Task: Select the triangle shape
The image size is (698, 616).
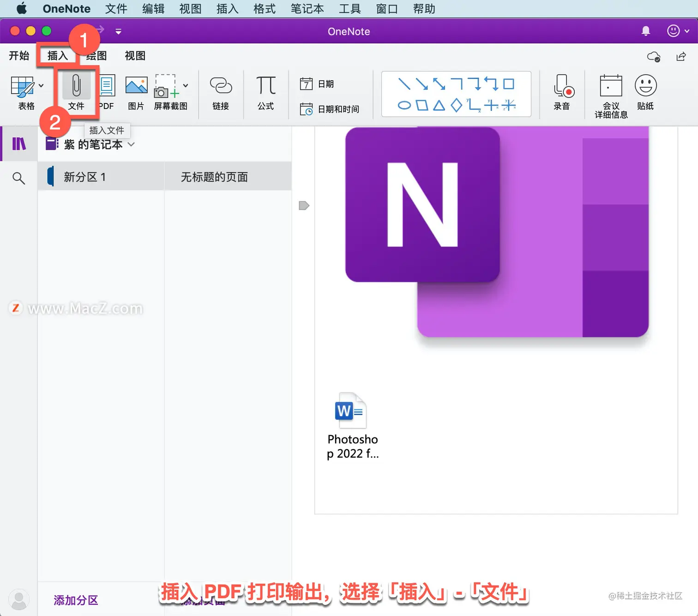Action: 439,105
